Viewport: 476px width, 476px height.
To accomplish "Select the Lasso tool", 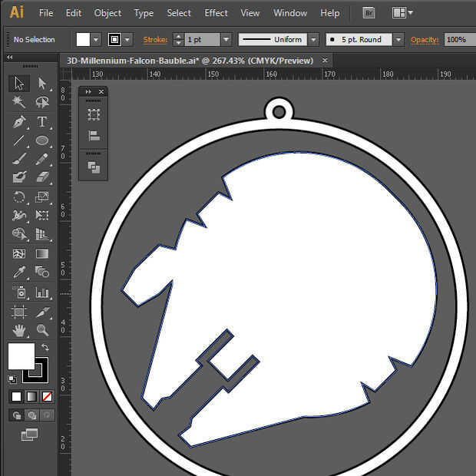I will tap(42, 102).
